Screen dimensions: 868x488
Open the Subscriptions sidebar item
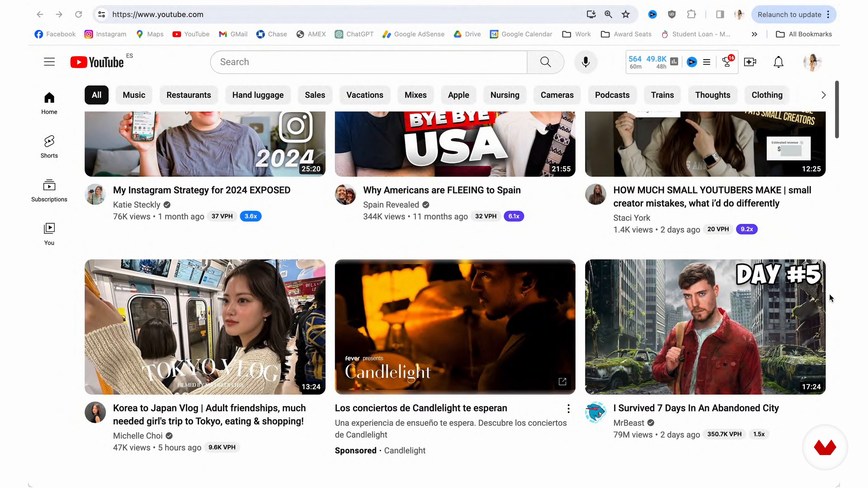tap(49, 190)
